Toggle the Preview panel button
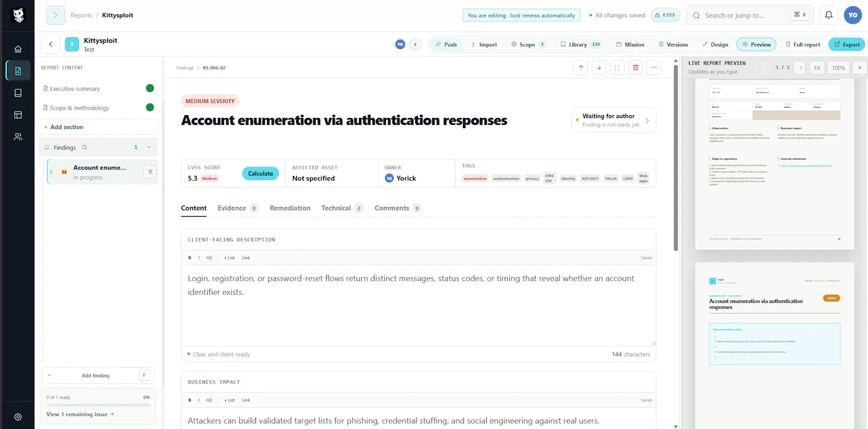This screenshot has width=868, height=429. pyautogui.click(x=756, y=45)
